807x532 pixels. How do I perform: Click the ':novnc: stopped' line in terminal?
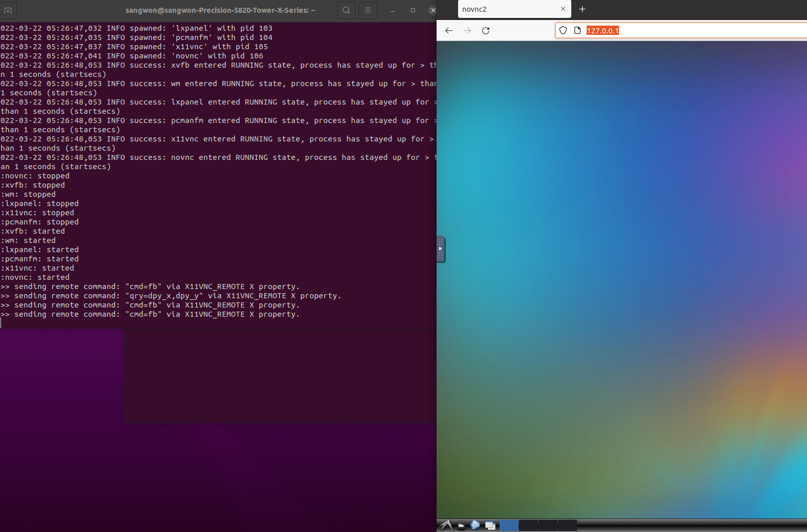click(x=35, y=176)
